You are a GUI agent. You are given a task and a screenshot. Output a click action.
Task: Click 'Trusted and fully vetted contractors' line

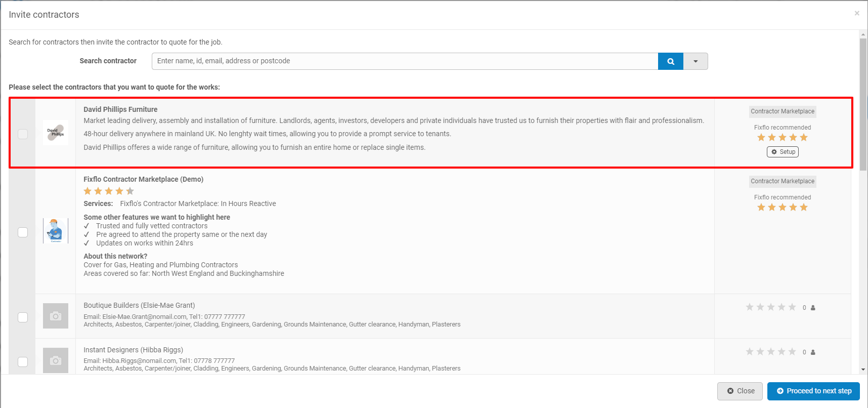click(152, 226)
